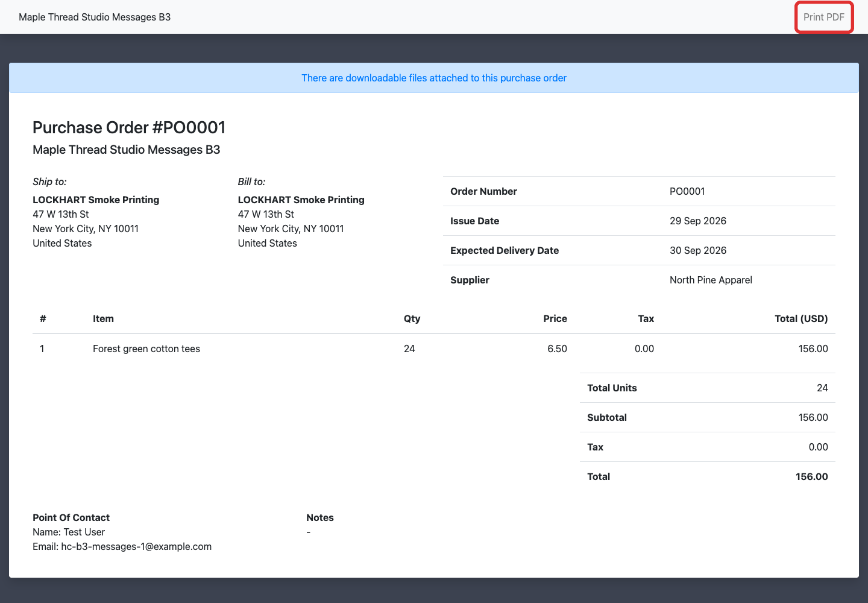Click the "Total Units" summary label
This screenshot has width=868, height=603.
coord(612,388)
